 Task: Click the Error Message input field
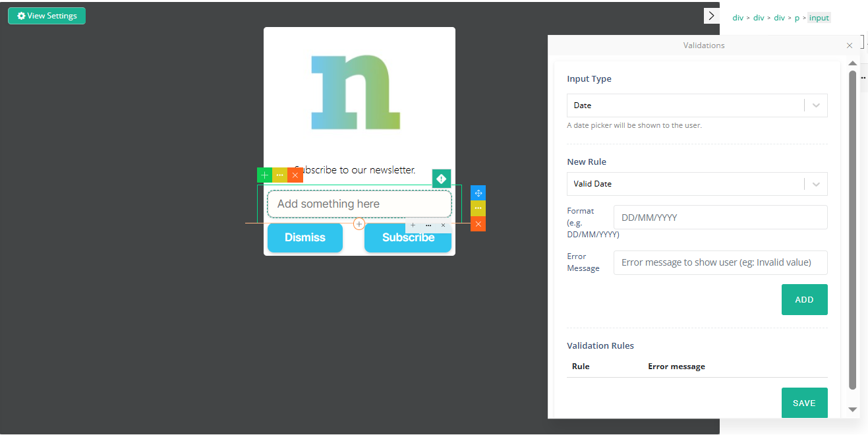(x=720, y=262)
